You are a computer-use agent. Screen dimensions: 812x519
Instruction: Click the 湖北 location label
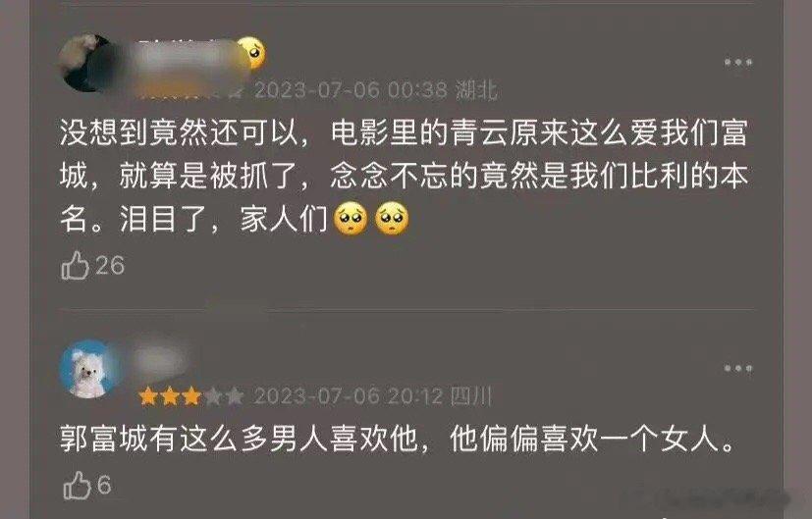(476, 90)
